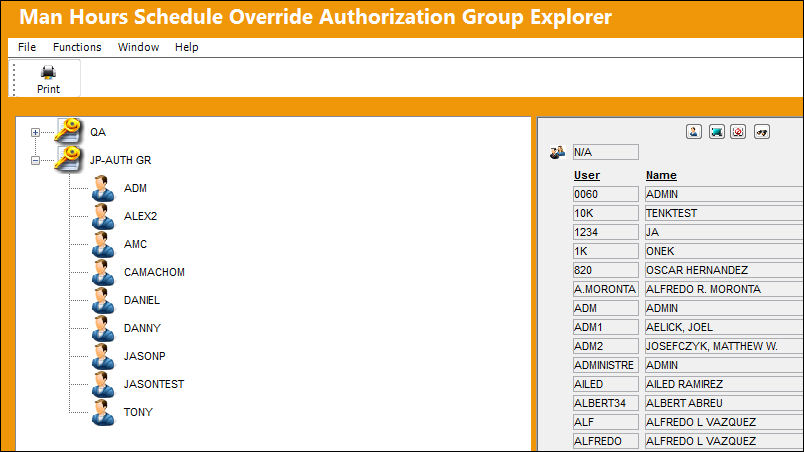Click the user icon beside CAMACHOM
The height and width of the screenshot is (452, 804).
103,272
